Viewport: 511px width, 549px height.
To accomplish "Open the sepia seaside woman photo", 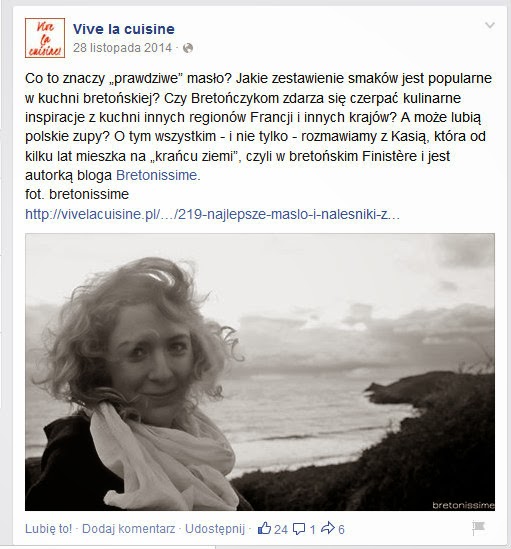I will pos(260,372).
